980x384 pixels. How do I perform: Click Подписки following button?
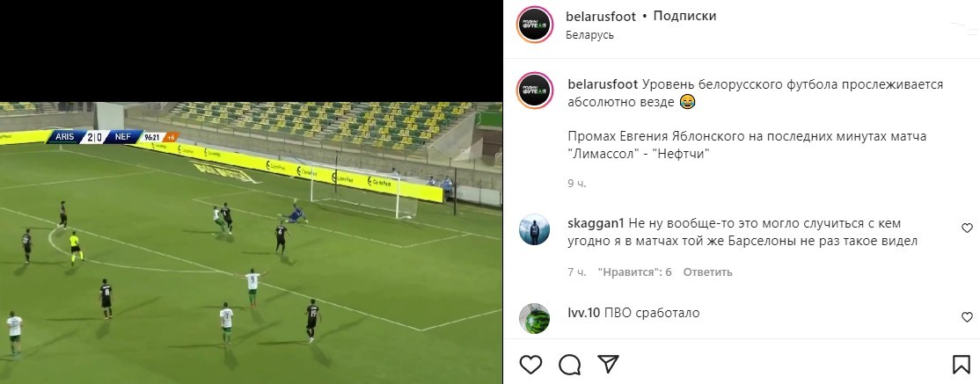click(684, 16)
